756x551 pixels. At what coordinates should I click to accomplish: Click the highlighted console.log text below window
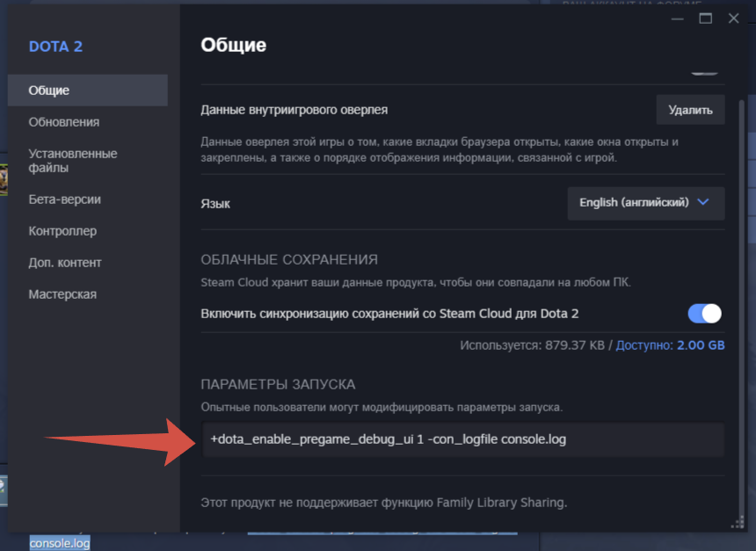point(60,544)
